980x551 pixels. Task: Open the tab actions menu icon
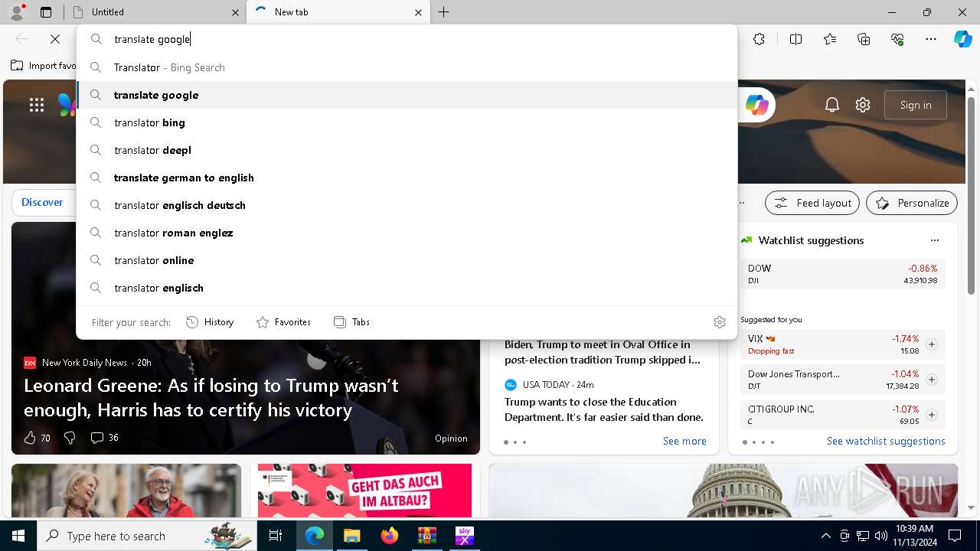coord(46,12)
